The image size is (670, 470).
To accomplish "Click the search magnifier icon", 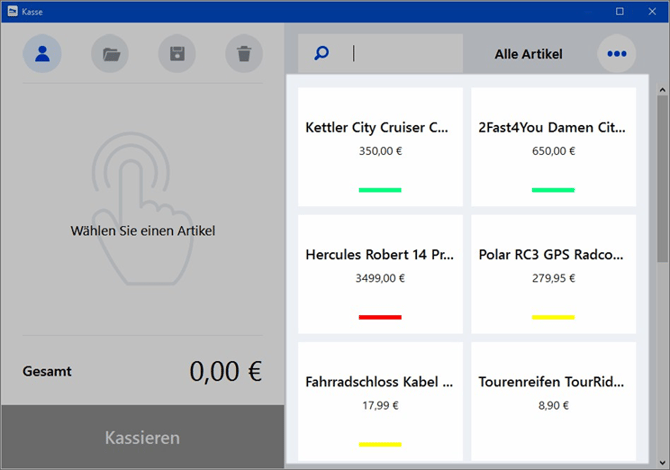I will pyautogui.click(x=321, y=53).
